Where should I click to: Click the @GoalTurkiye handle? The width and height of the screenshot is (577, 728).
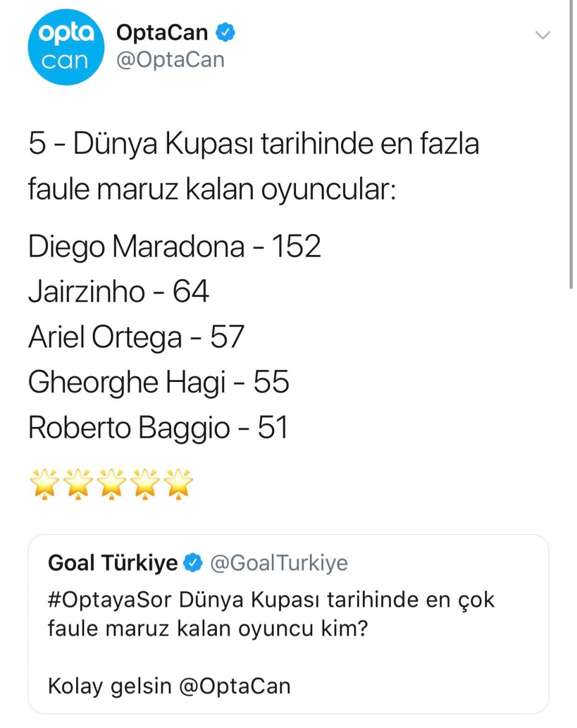pos(279,562)
